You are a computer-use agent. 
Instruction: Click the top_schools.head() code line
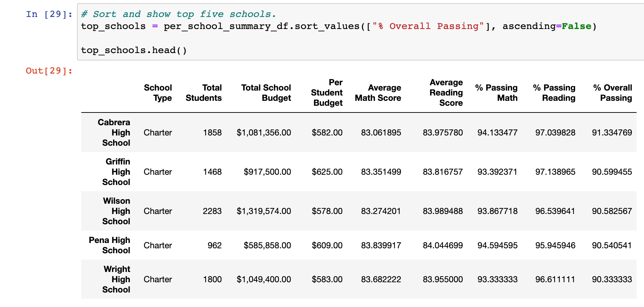point(134,50)
